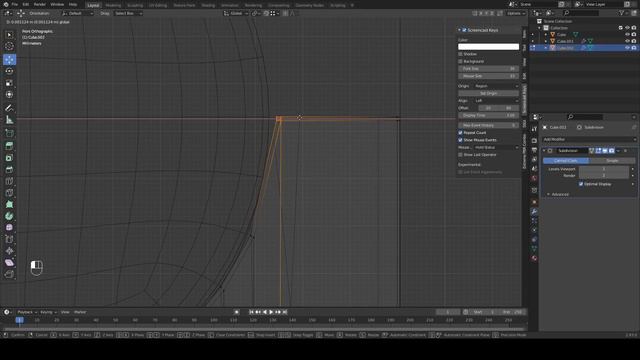Select the Scale tool
The image size is (640, 360).
(9, 83)
